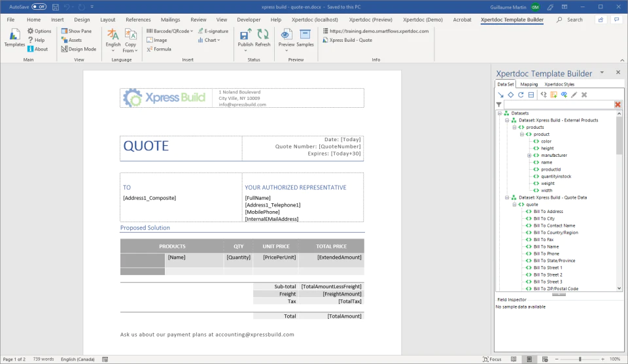Click the Formula insert icon
Image resolution: width=628 pixels, height=364 pixels.
point(159,49)
